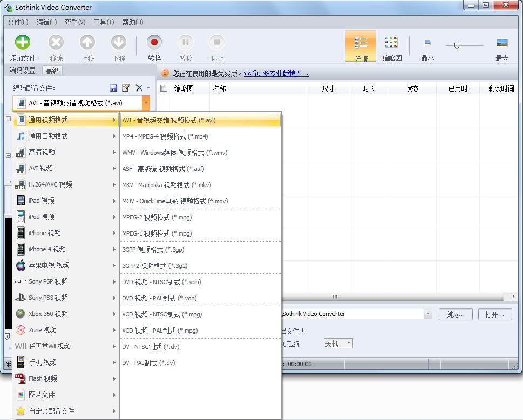Viewport: 523px width, 420px height.
Task: Open the 关机 shutdown action dropdown
Action: coord(338,343)
